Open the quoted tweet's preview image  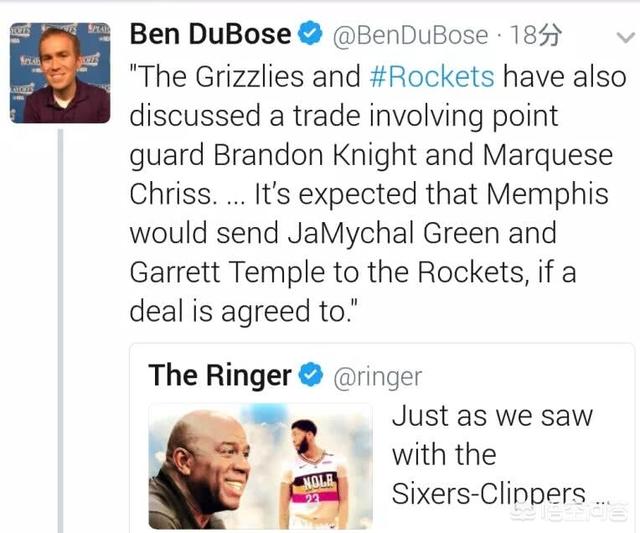[x=260, y=466]
